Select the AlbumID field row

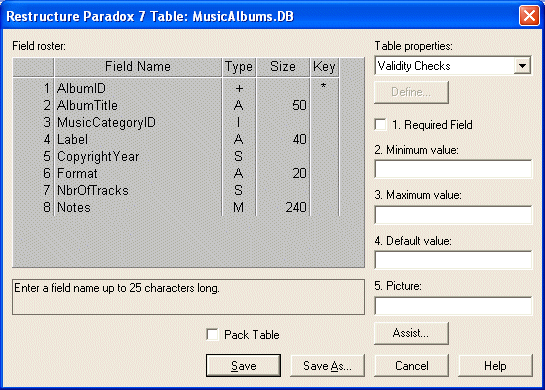tap(176, 88)
